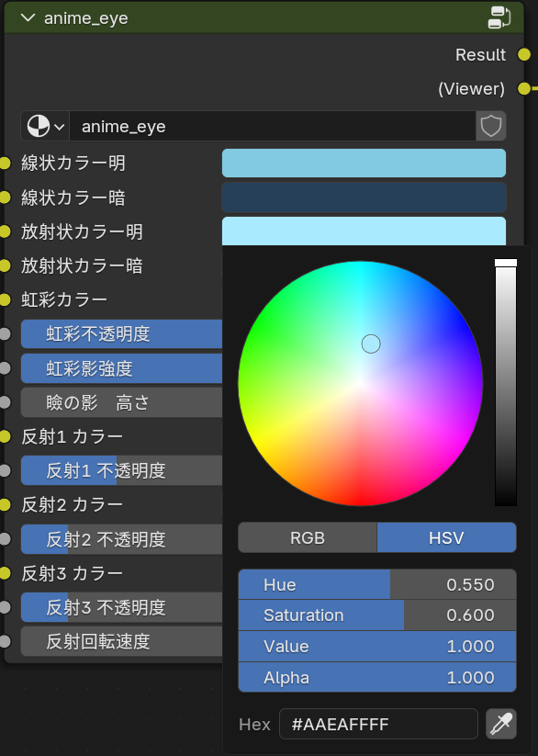This screenshot has width=538, height=756.
Task: Click the brightness value bar in picker
Action: (x=506, y=383)
